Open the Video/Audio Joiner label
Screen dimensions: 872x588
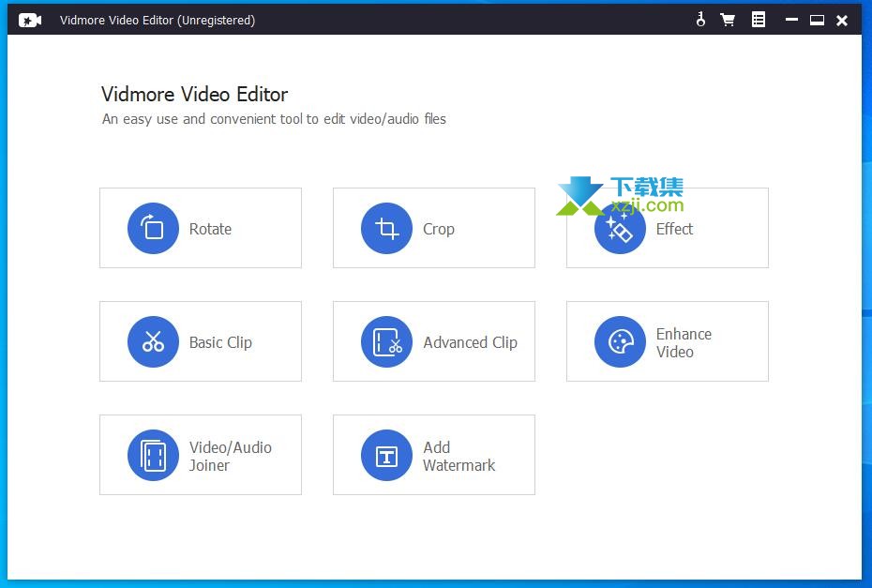(x=231, y=456)
